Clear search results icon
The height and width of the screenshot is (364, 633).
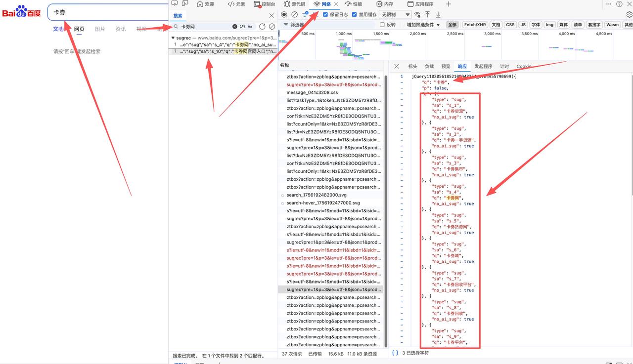pos(272,27)
